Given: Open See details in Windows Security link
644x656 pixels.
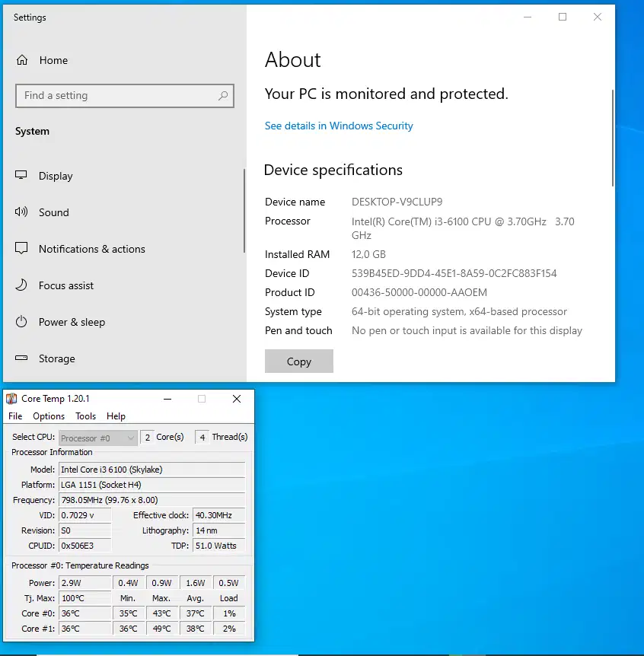Looking at the screenshot, I should click(339, 126).
